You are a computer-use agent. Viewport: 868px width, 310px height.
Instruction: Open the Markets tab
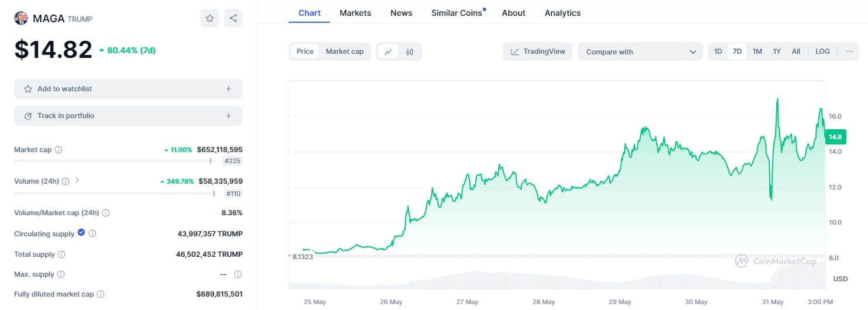click(355, 13)
